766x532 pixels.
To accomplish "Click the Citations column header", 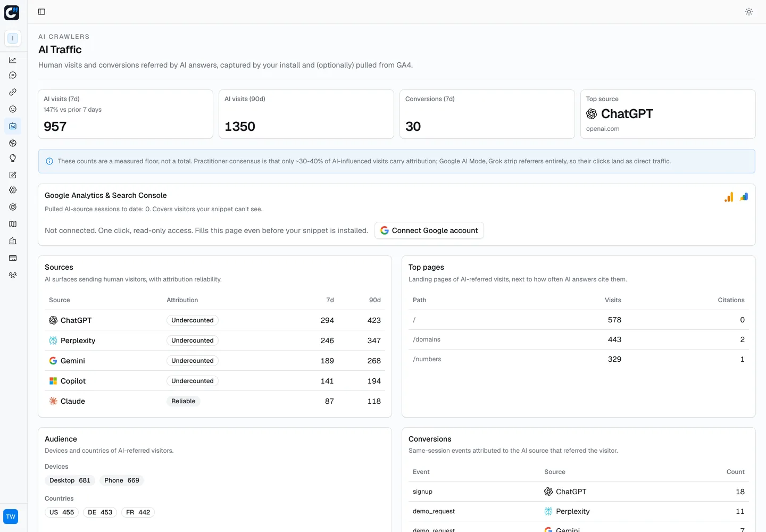I will pyautogui.click(x=731, y=300).
